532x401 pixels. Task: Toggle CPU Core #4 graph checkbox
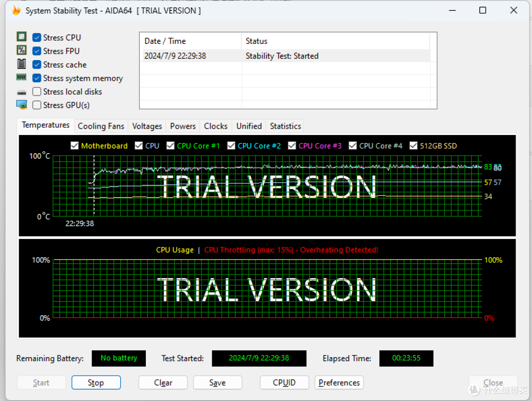click(x=353, y=145)
